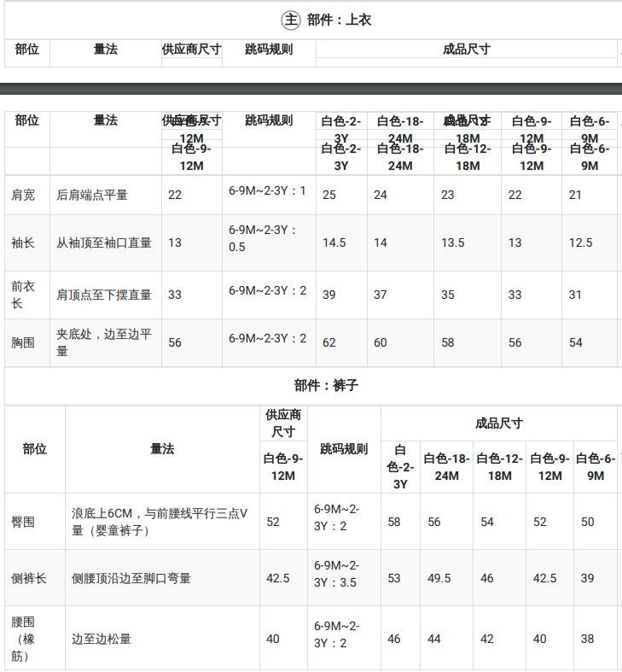Click the circled 主 icon
The width and height of the screenshot is (622, 672).
pyautogui.click(x=292, y=20)
